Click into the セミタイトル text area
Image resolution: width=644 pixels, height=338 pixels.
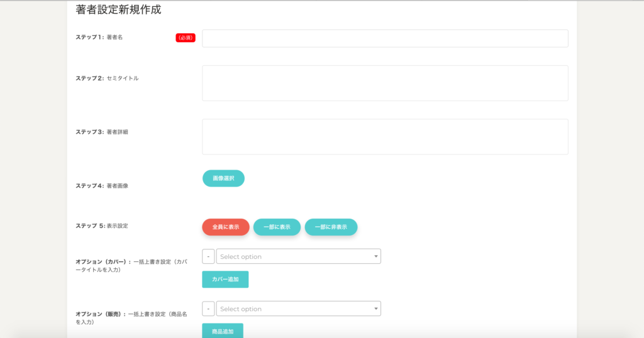(x=384, y=83)
